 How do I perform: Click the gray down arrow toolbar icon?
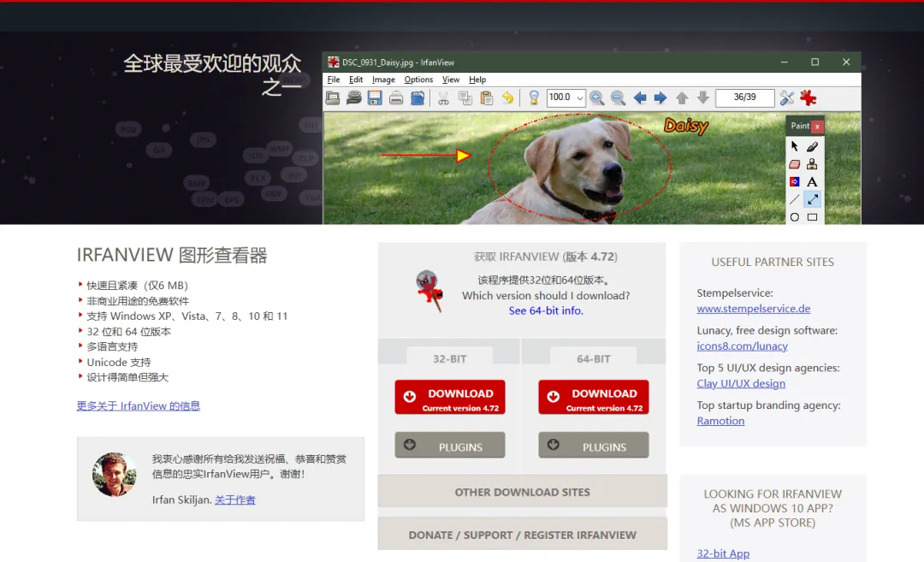703,98
